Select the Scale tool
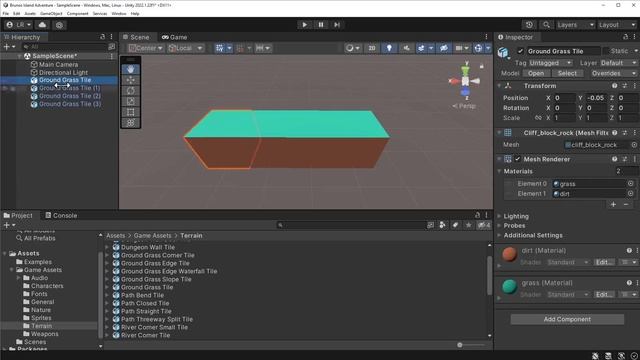The image size is (640, 360). 131,101
